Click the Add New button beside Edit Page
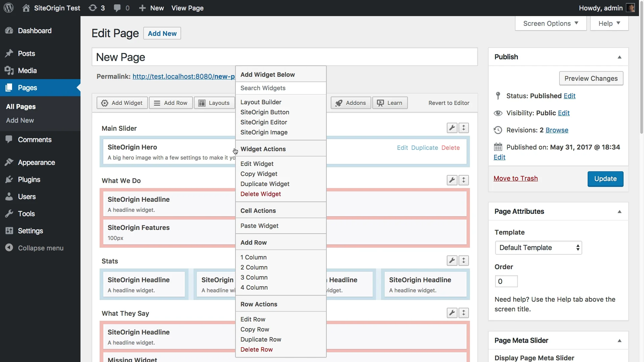 pyautogui.click(x=162, y=34)
